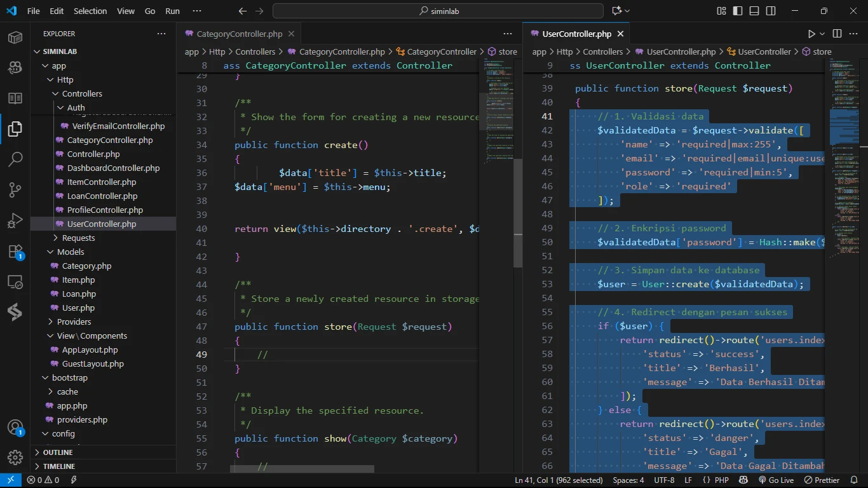Open the Source Control view
This screenshot has height=488, width=868.
click(15, 189)
